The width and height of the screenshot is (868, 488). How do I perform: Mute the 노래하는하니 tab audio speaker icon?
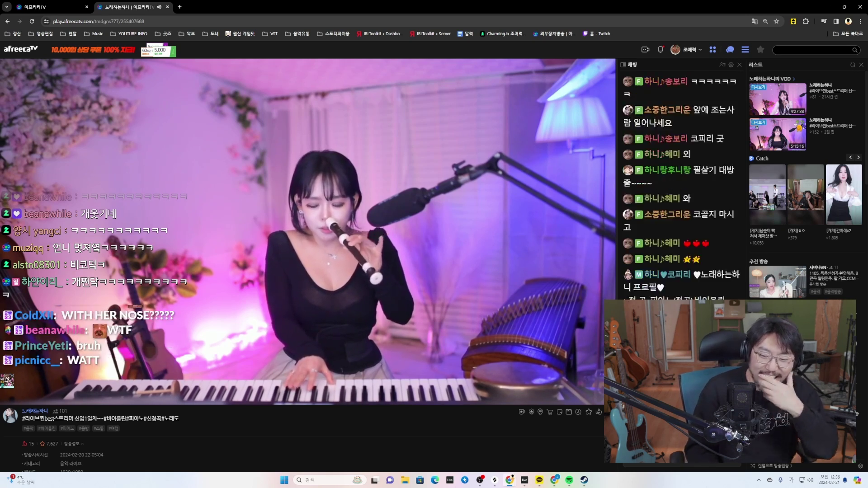159,7
